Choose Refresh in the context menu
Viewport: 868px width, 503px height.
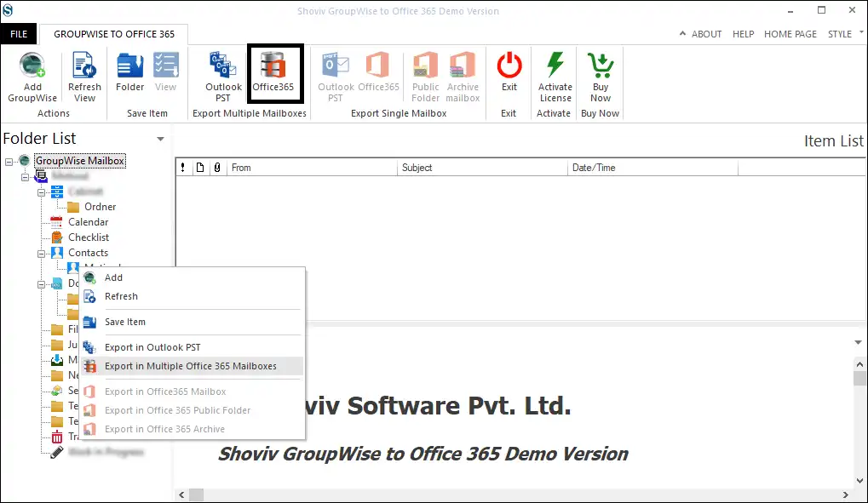pos(193,296)
